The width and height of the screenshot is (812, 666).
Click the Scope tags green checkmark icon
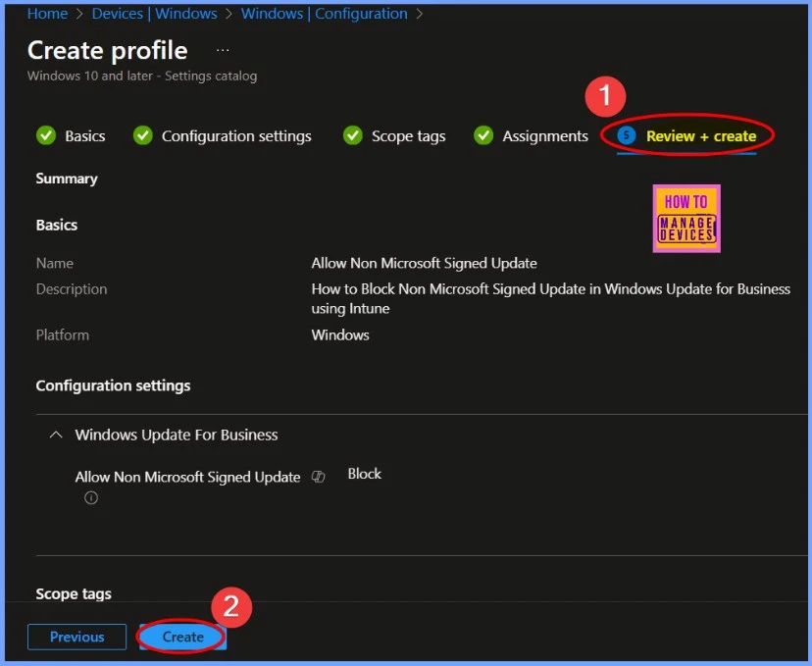click(353, 135)
